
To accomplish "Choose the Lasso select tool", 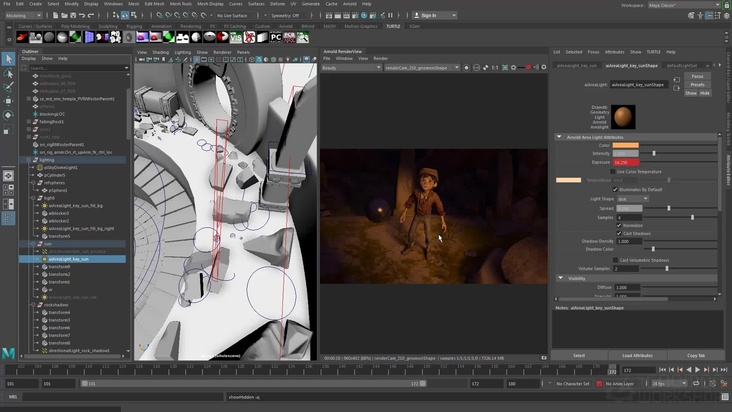I will point(8,73).
